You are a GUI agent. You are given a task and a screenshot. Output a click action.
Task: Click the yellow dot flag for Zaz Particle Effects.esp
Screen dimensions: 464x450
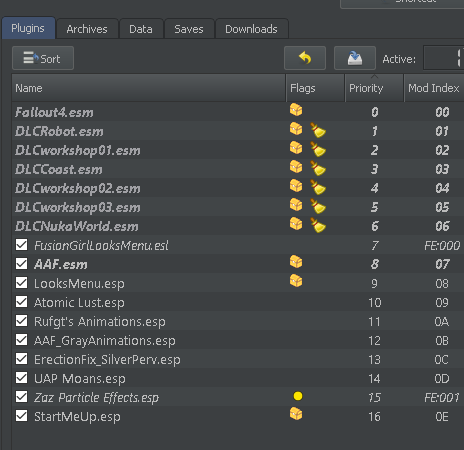click(x=298, y=396)
